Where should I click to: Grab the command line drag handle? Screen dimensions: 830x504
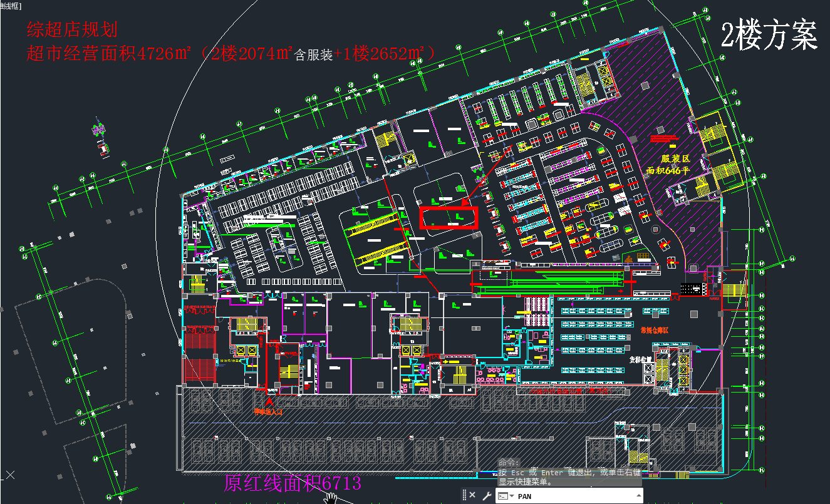point(464,495)
